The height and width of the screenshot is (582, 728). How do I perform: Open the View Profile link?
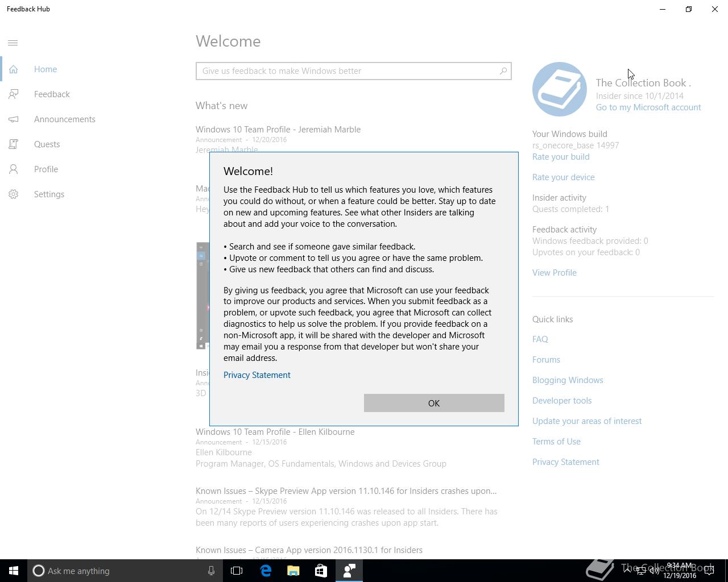click(555, 273)
